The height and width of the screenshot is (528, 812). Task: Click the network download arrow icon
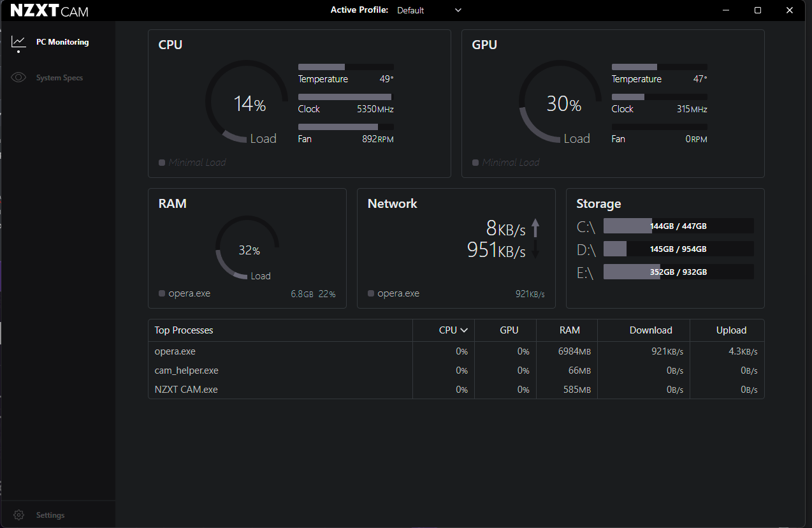point(535,249)
